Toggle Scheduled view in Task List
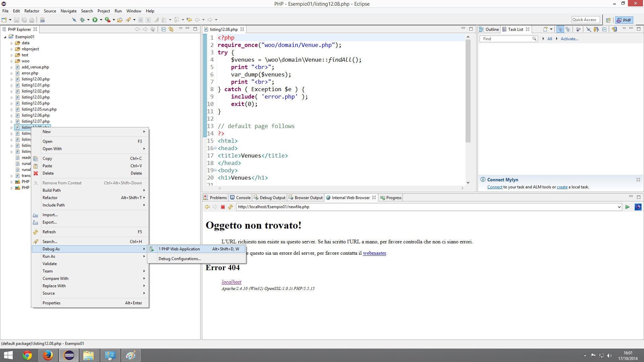Viewport: 644px width, 362px height. [x=568, y=29]
